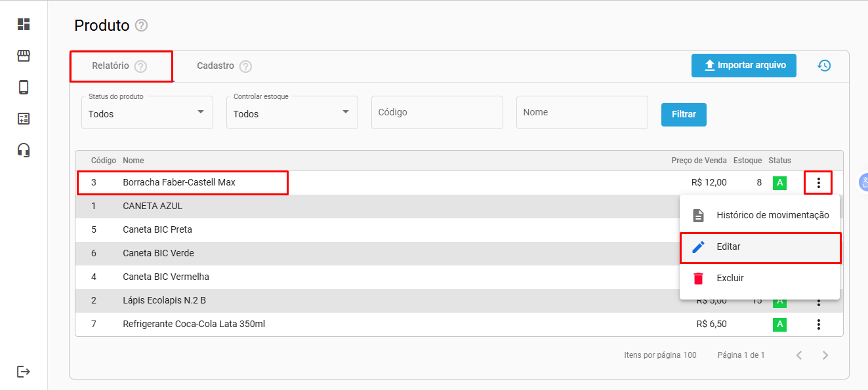Focus the Nome filter input field

[581, 113]
